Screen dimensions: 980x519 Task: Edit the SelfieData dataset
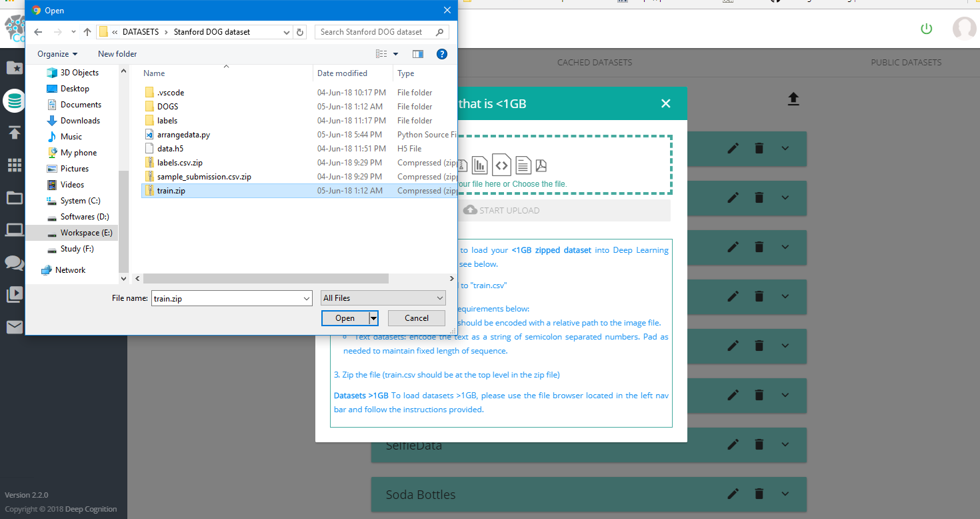tap(733, 444)
